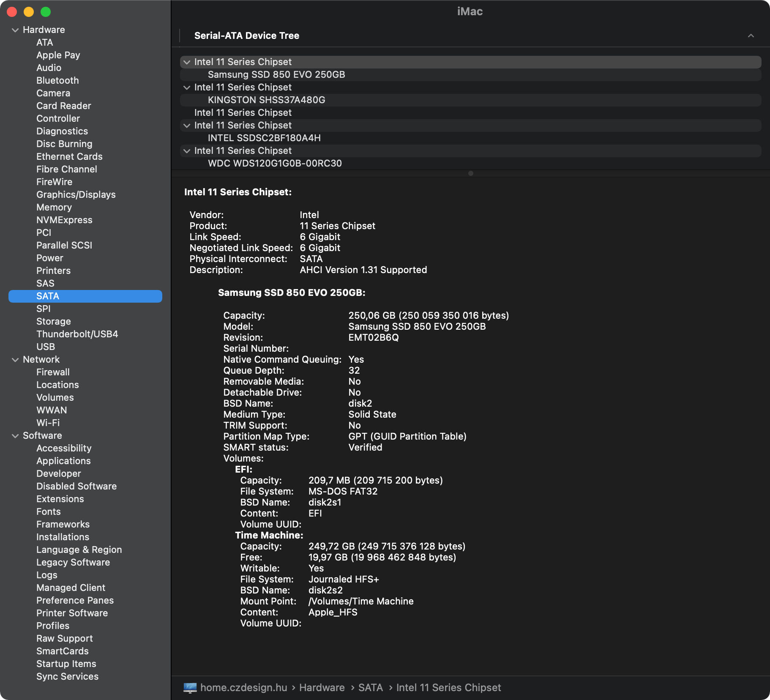This screenshot has width=770, height=700.
Task: Collapse the Software section in sidebar
Action: 15,436
